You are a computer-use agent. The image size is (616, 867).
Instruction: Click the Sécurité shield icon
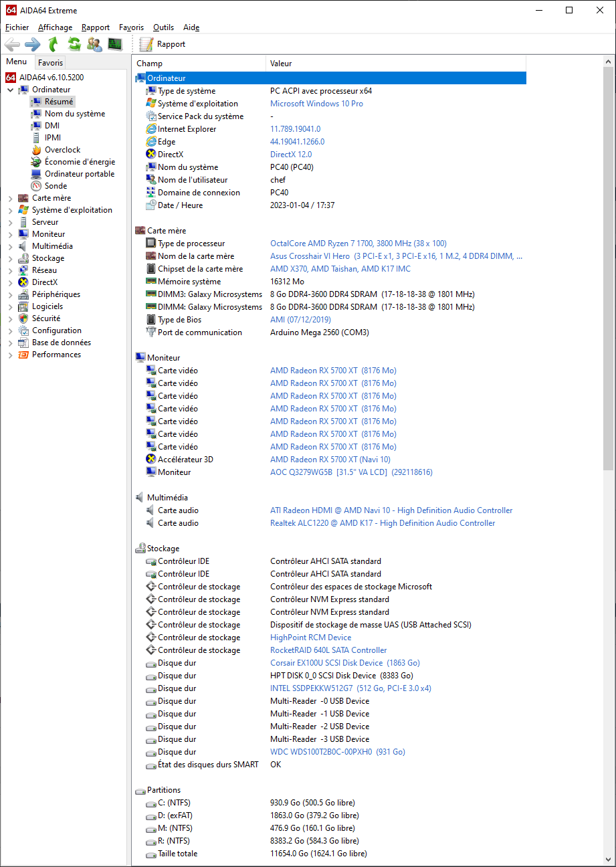coord(23,318)
